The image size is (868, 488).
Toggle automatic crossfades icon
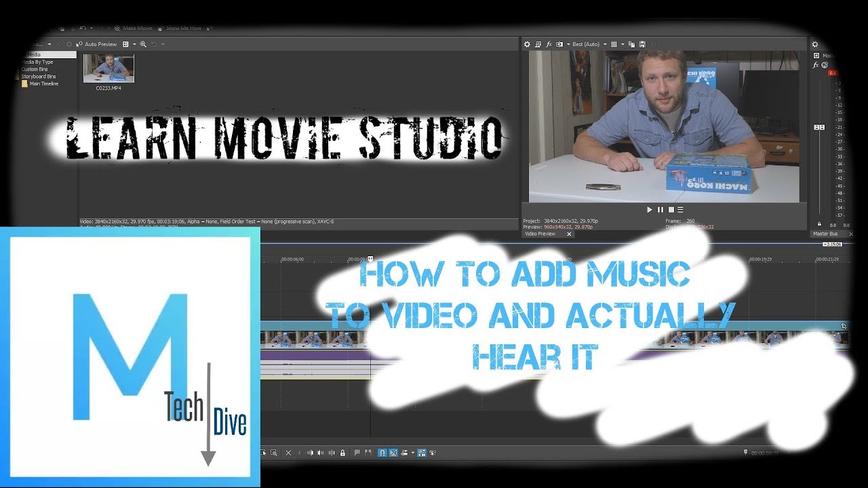[393, 453]
